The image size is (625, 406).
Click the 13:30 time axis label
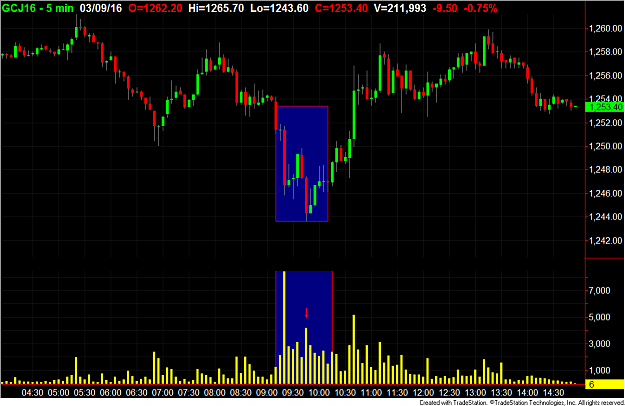tap(501, 393)
